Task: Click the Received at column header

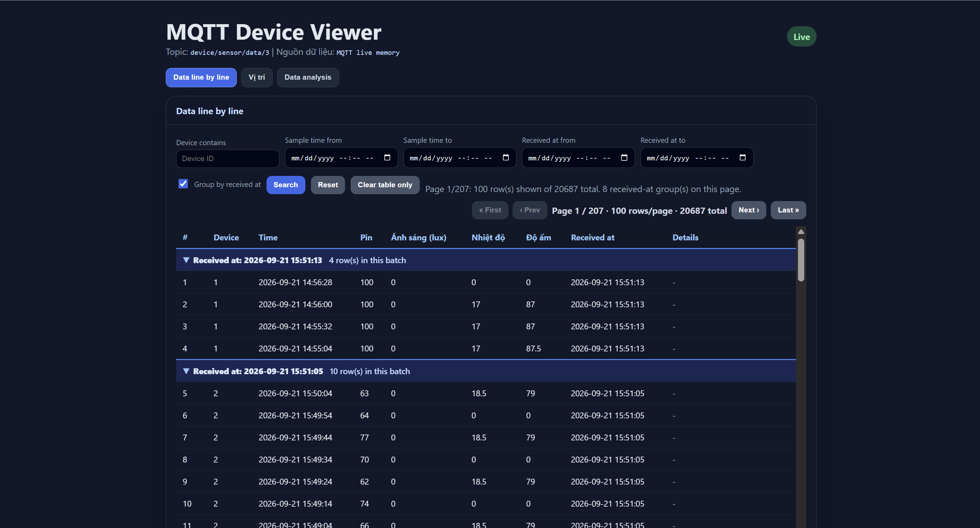Action: click(x=593, y=238)
